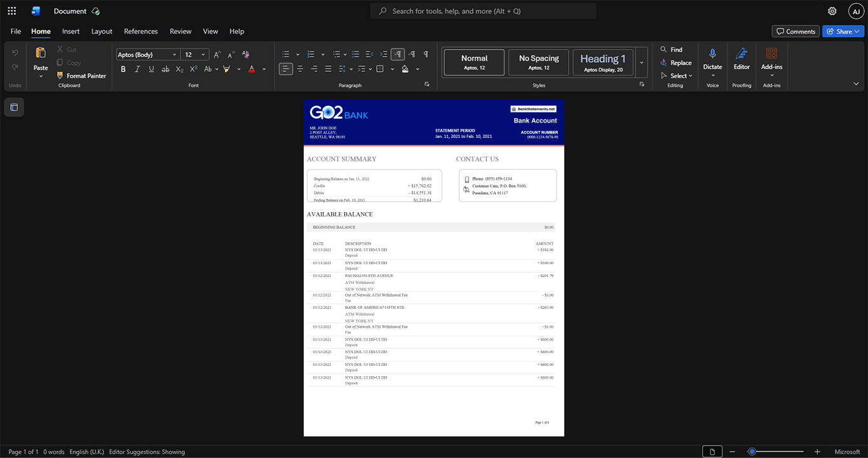Apply Bold formatting
The image size is (868, 458).
pyautogui.click(x=123, y=69)
